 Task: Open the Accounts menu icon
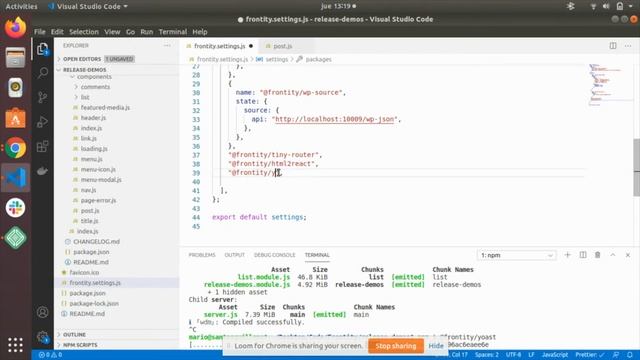42,312
